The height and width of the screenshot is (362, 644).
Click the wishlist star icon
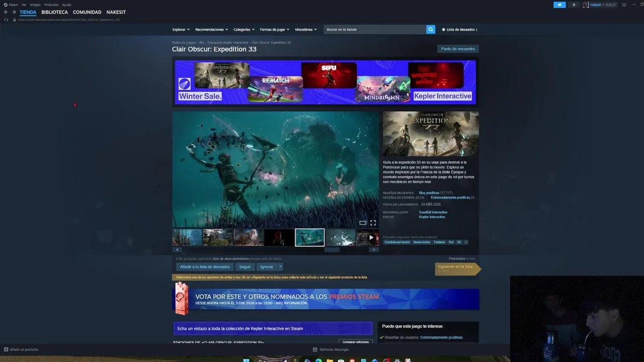pyautogui.click(x=444, y=30)
